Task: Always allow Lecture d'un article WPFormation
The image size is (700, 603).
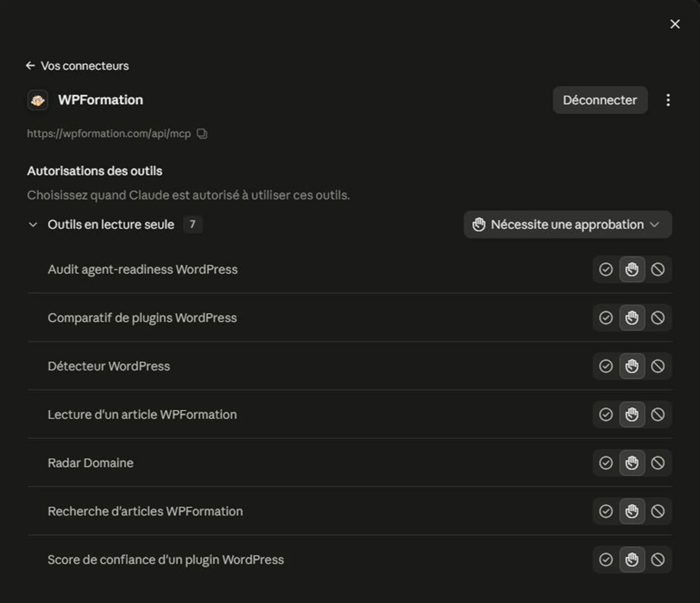Action: tap(606, 415)
